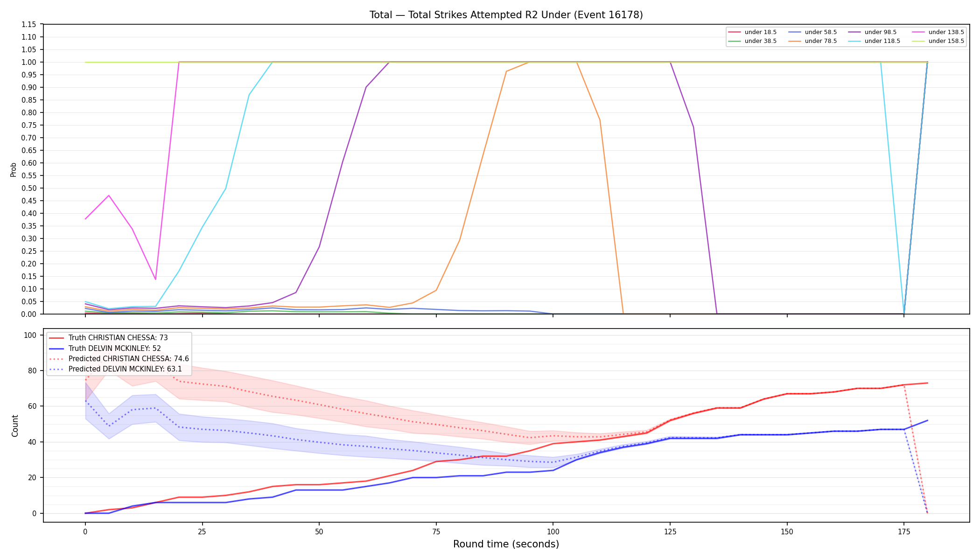Click the 25 tick on the round time axis
The width and height of the screenshot is (980, 560).
pyautogui.click(x=202, y=532)
